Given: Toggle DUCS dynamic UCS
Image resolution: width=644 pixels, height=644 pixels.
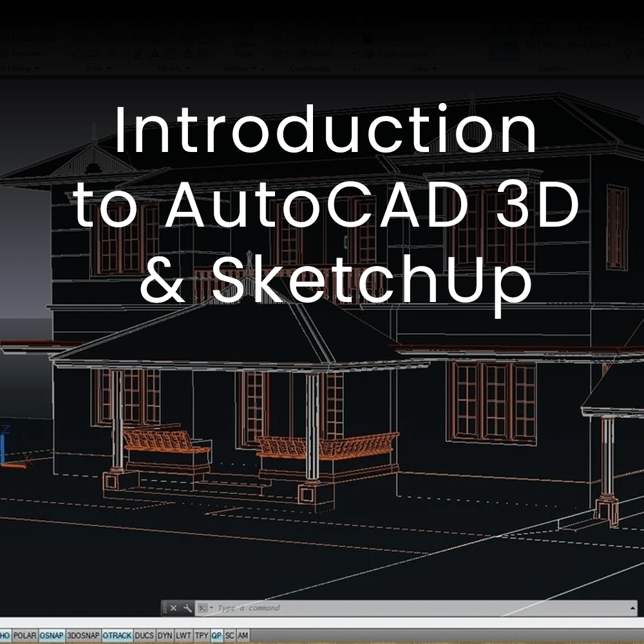Looking at the screenshot, I should [144, 636].
